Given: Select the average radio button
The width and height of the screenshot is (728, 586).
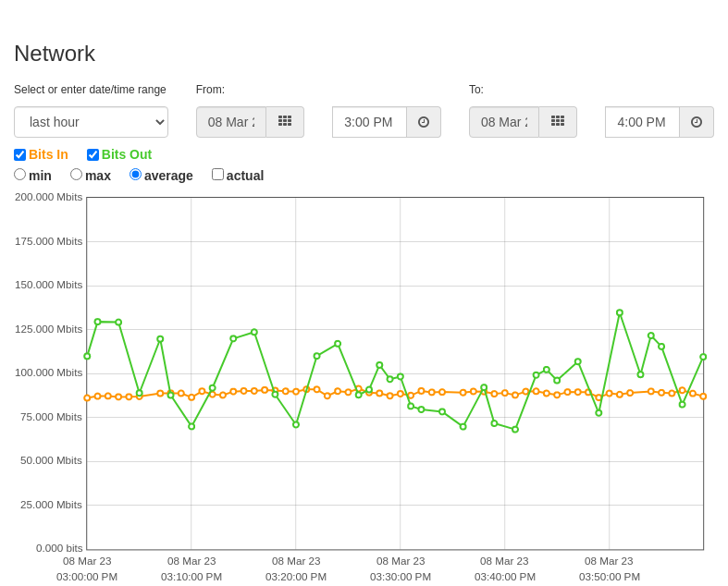Looking at the screenshot, I should 135,175.
